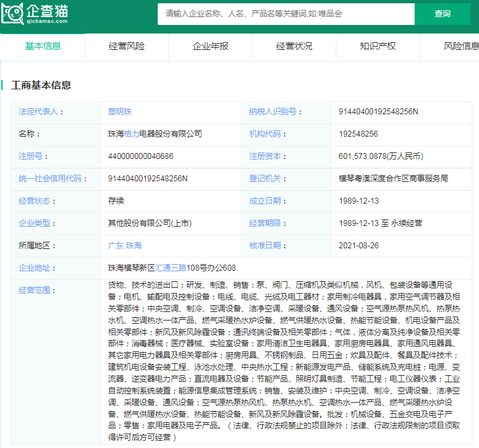Click the company type 其他股份有限公司(上市)
This screenshot has width=479, height=448.
(150, 223)
